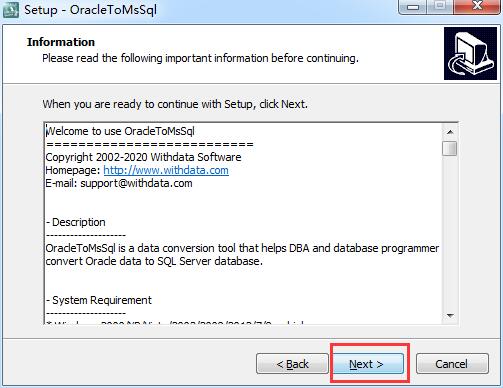
Task: Click the scrollbar track below the thumb
Action: tap(450, 232)
